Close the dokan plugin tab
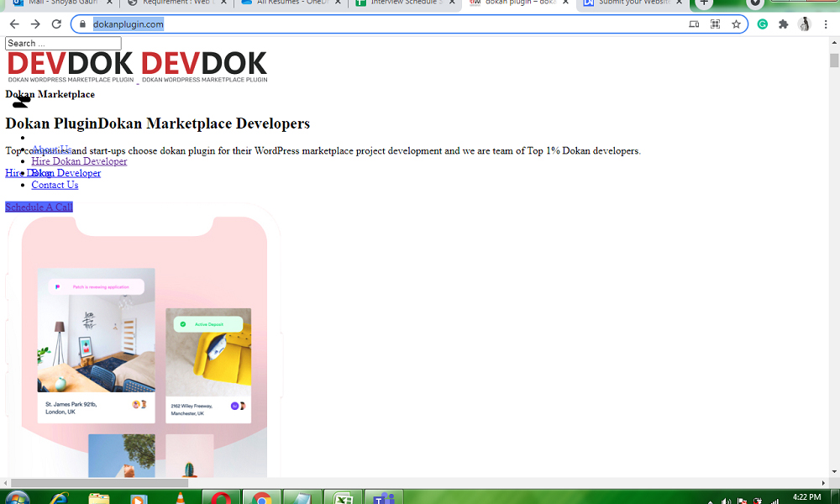 pyautogui.click(x=565, y=3)
